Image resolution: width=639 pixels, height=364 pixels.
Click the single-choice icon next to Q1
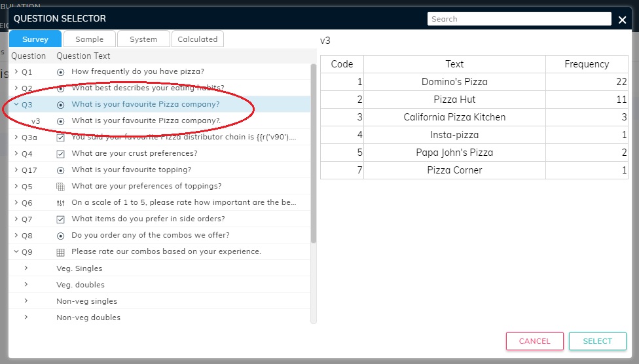60,72
